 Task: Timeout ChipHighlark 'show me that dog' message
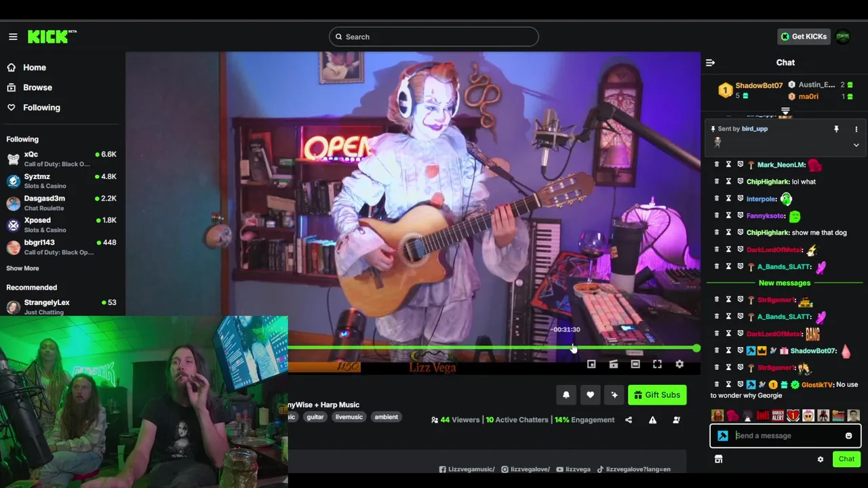click(728, 232)
